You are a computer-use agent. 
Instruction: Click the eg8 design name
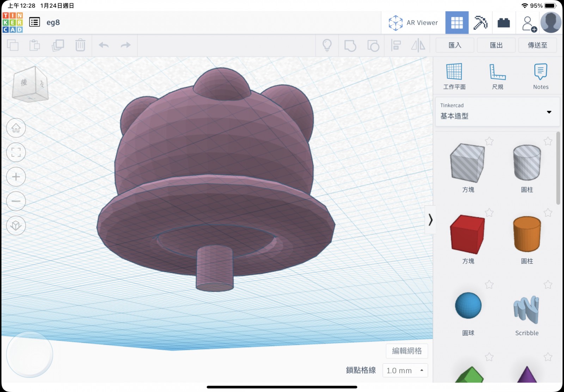tap(53, 23)
